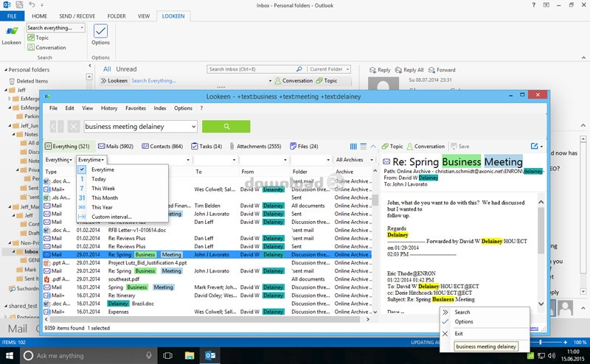Sort results by the From column header
This screenshot has width=590, height=364.
coord(248,172)
